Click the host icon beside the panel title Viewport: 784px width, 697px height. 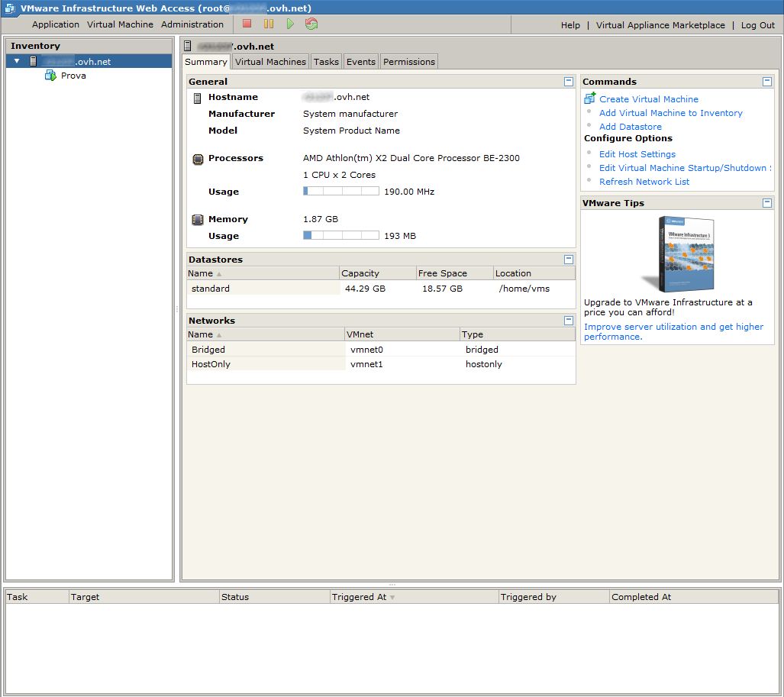pos(188,46)
